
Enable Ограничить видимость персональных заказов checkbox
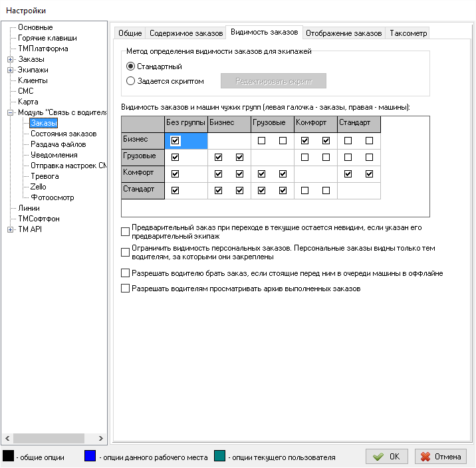126,252
